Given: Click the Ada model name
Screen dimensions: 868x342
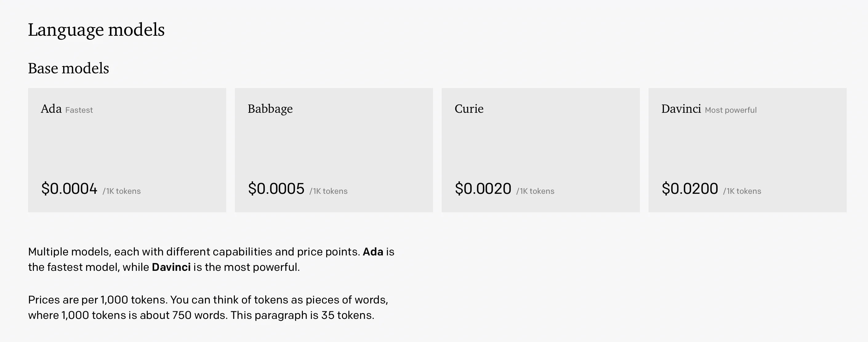Looking at the screenshot, I should point(51,108).
